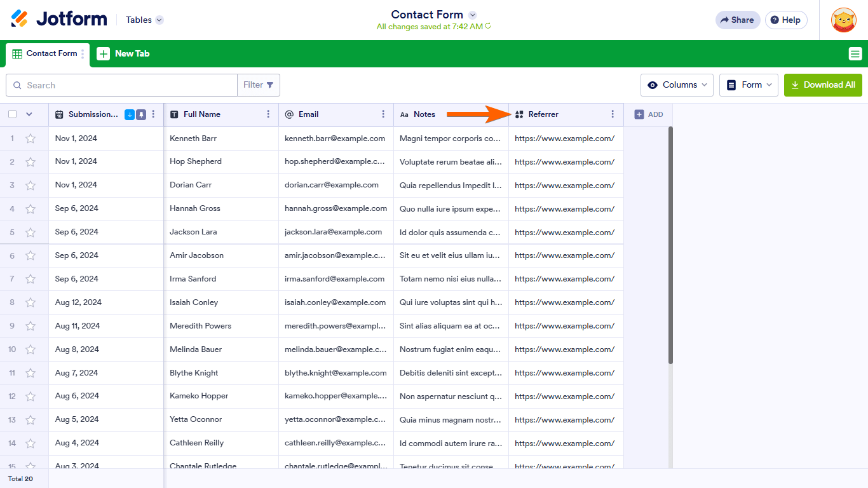This screenshot has width=868, height=488.
Task: Star the row for Kenneth Barr
Action: [x=30, y=139]
